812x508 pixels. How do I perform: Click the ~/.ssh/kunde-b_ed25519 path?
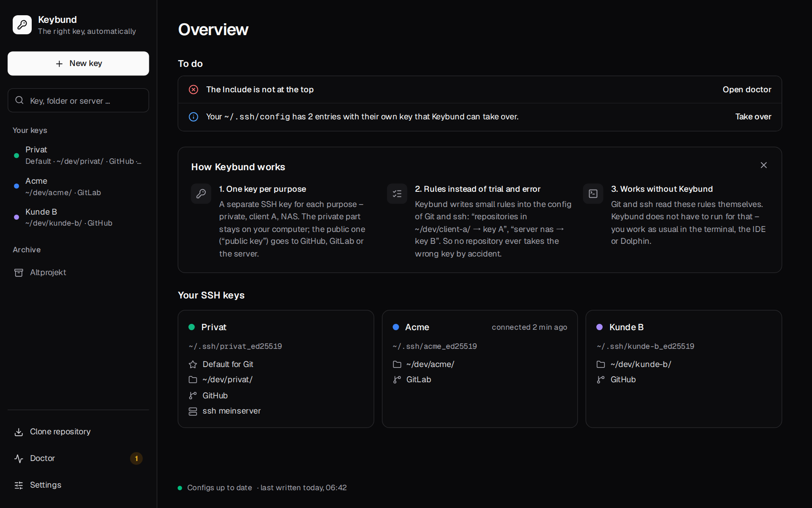coord(645,346)
